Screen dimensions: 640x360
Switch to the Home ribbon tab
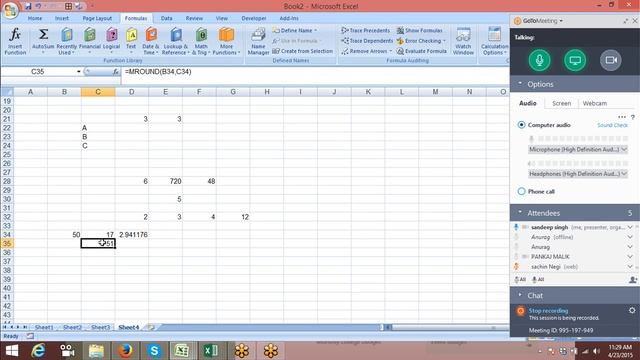[x=35, y=18]
